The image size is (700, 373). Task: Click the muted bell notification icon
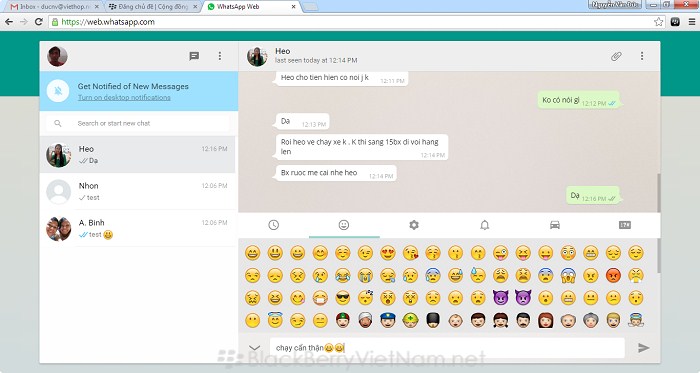pos(58,91)
